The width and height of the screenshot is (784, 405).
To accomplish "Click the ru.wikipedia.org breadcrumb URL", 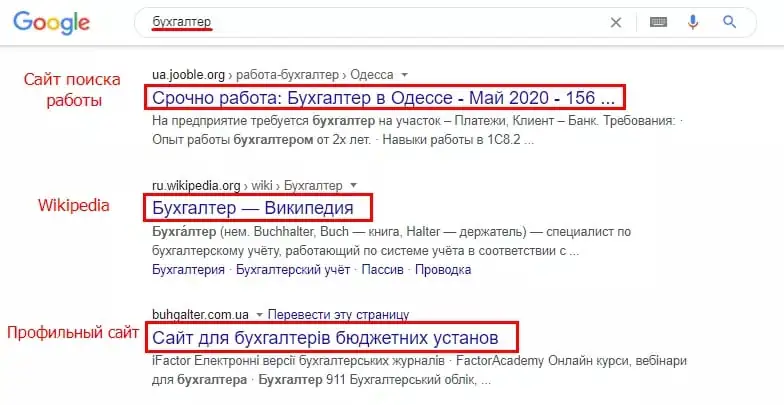I will click(247, 186).
